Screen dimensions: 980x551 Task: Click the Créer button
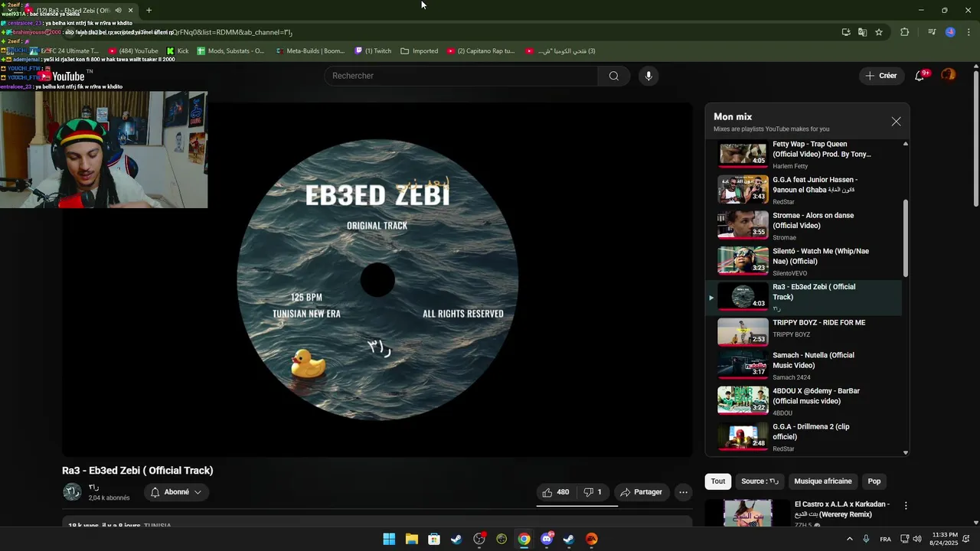click(x=880, y=76)
